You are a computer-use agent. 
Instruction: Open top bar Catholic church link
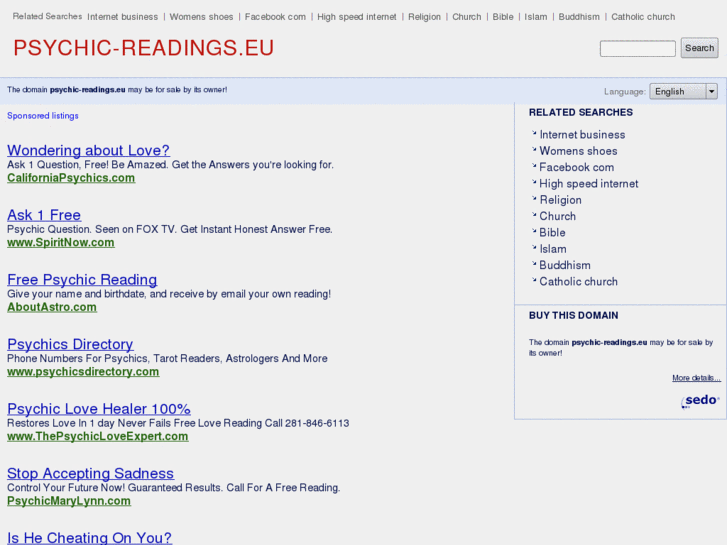click(x=643, y=17)
